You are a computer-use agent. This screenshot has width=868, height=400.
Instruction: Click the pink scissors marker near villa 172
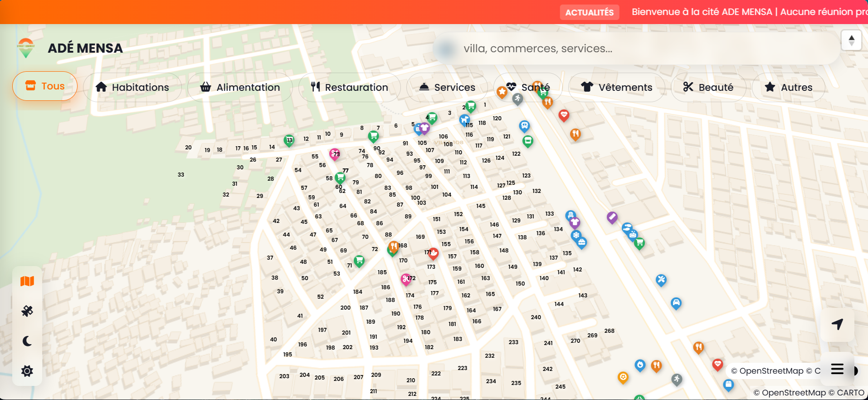pyautogui.click(x=405, y=279)
